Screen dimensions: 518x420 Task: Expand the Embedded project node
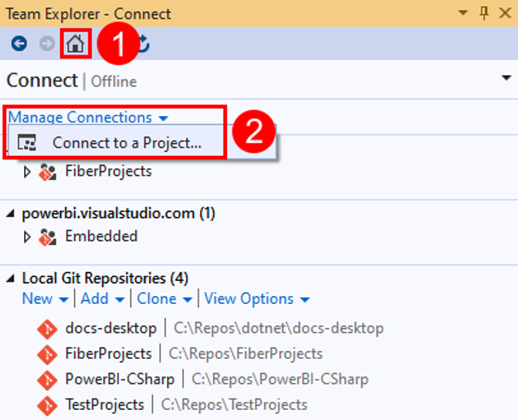[28, 237]
